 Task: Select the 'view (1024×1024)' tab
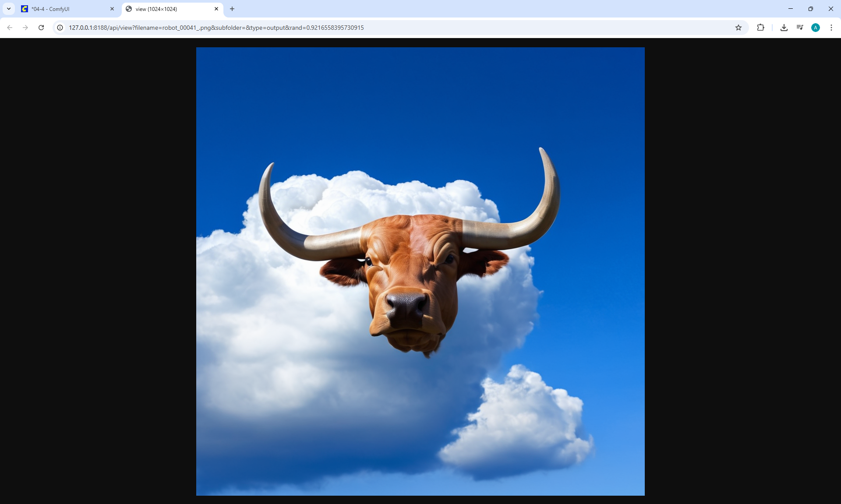coord(166,9)
